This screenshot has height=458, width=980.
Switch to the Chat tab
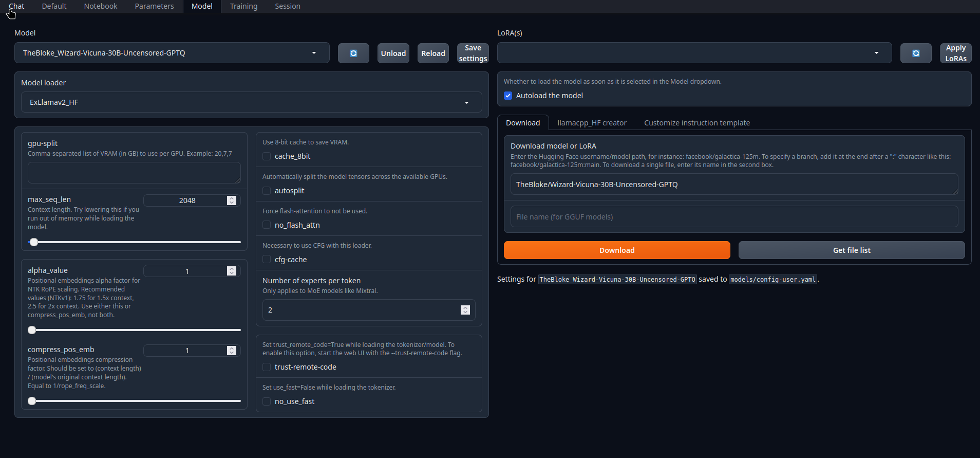tap(16, 6)
